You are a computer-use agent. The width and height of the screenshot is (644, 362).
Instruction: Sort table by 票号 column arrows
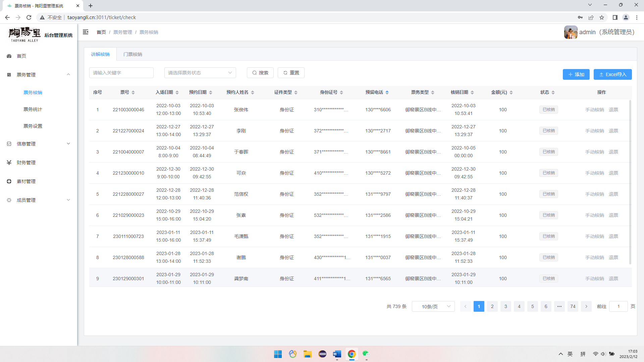[133, 93]
